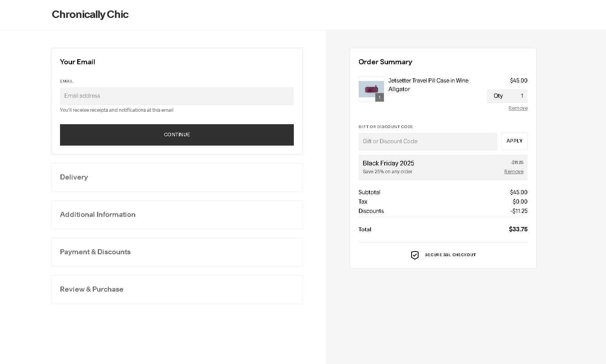Click the $33.75 total amount
The width and height of the screenshot is (606, 364).
click(518, 229)
